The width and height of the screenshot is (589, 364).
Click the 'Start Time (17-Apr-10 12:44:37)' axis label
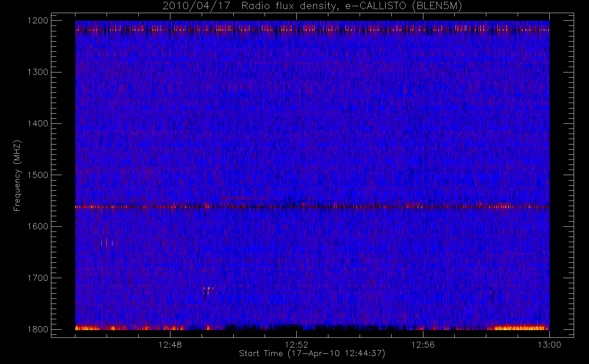click(x=312, y=353)
